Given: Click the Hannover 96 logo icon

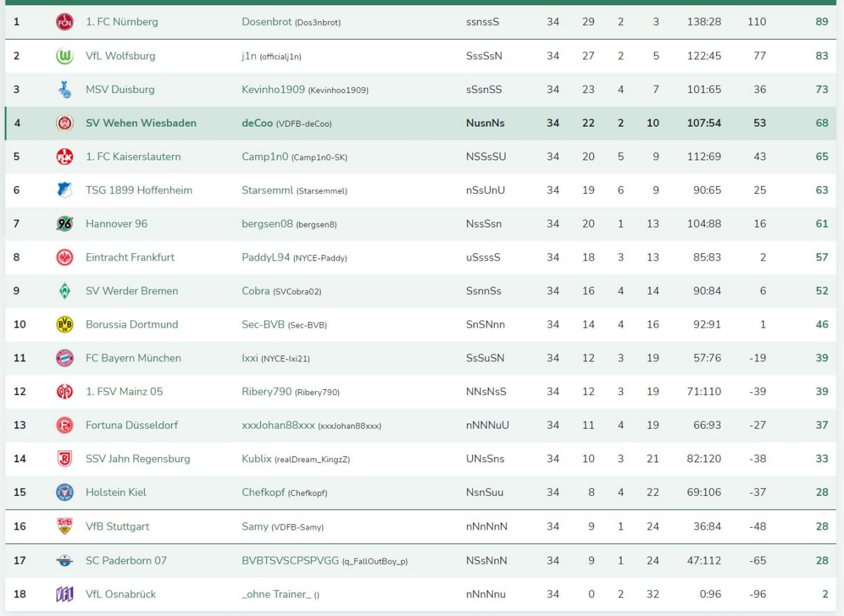Looking at the screenshot, I should pyautogui.click(x=65, y=224).
